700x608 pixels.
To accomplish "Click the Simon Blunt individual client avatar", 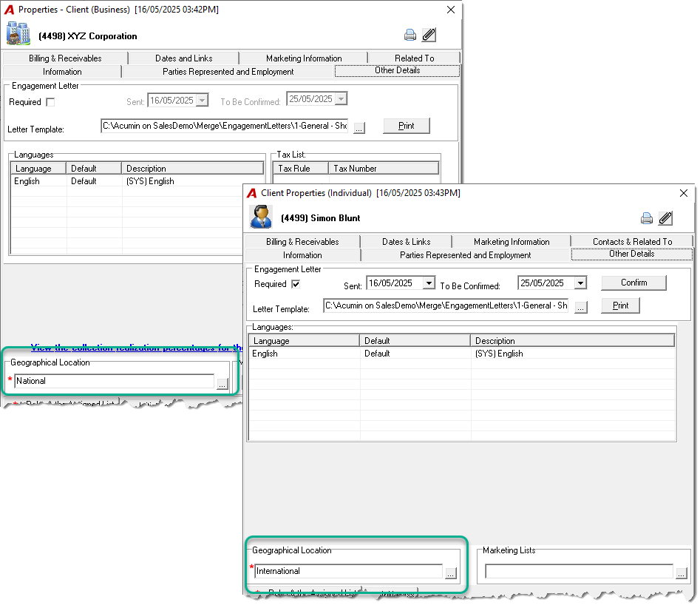I will [x=261, y=217].
